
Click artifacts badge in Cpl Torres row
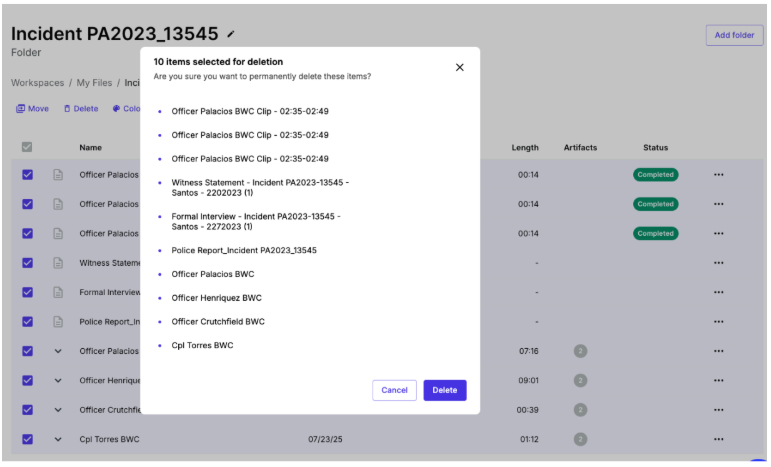pos(580,439)
